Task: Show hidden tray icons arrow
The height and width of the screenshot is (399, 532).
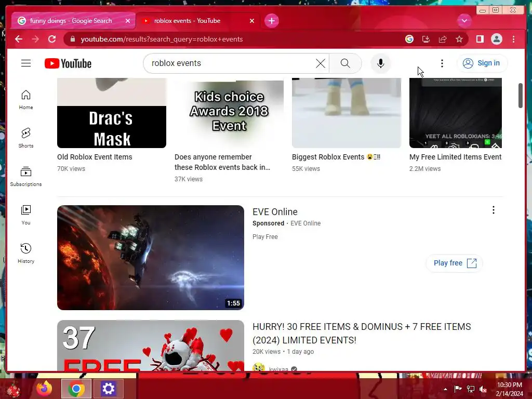Action: (x=445, y=389)
